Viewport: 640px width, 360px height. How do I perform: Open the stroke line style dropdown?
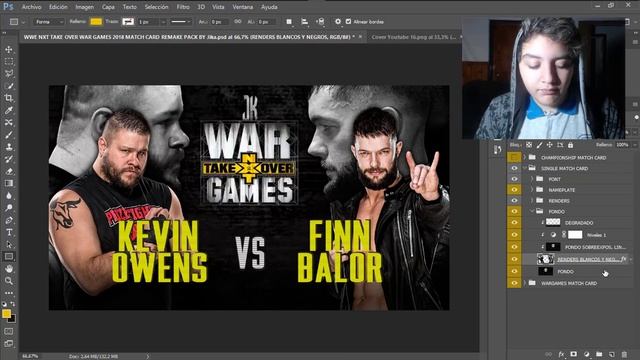[x=181, y=22]
